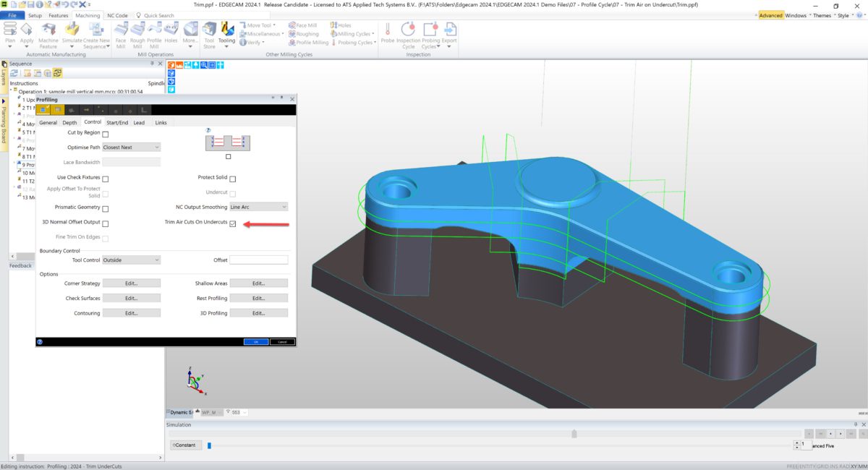Enable the Cut by Region checkbox
Viewport: 868px width, 470px height.
(105, 134)
